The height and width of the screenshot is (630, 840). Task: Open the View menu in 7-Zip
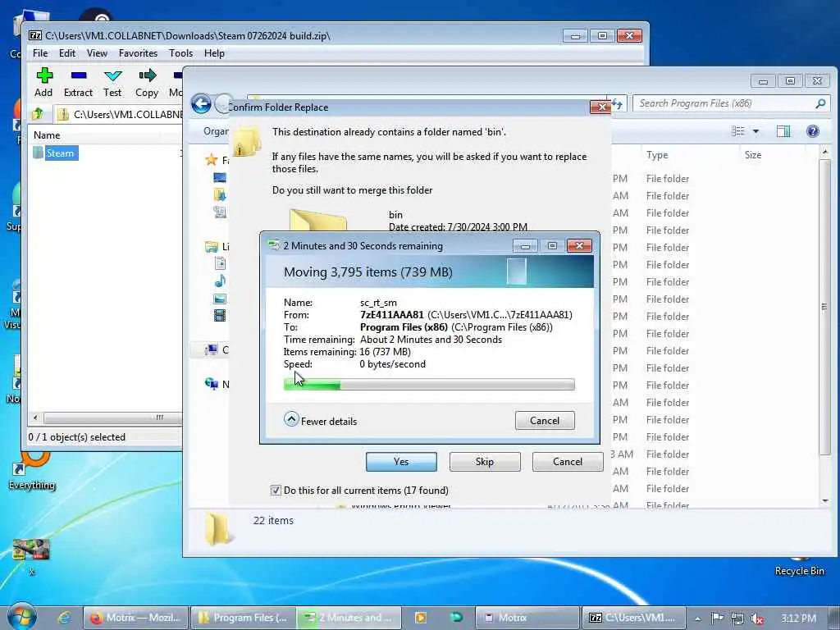[x=97, y=53]
